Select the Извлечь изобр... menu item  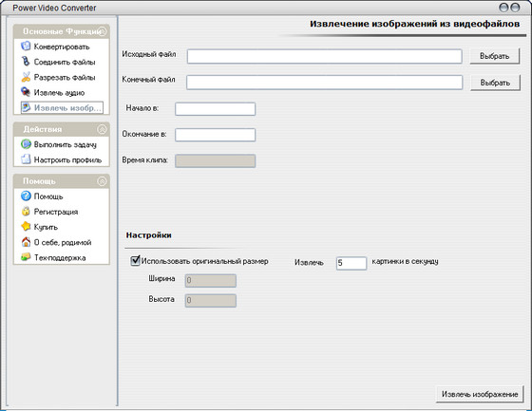click(x=62, y=108)
